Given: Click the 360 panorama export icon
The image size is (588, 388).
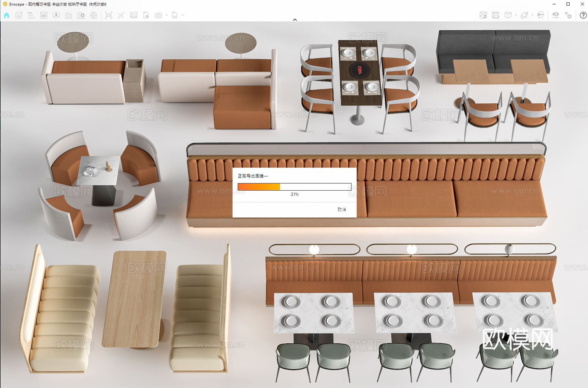Looking at the screenshot, I should coord(158,15).
